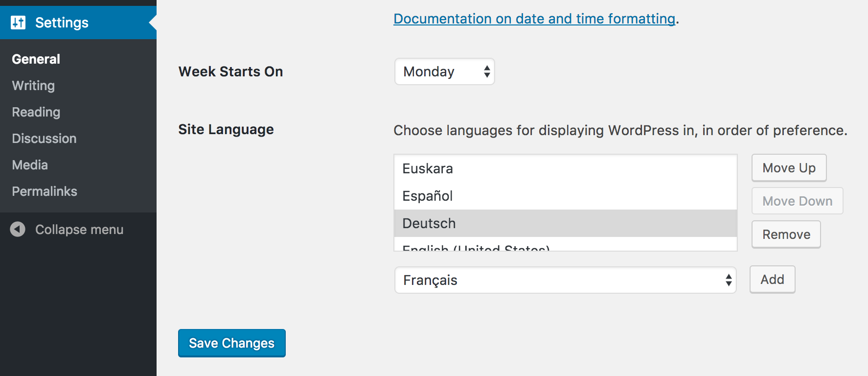Open the General settings submenu item
This screenshot has height=376, width=868.
pyautogui.click(x=36, y=59)
